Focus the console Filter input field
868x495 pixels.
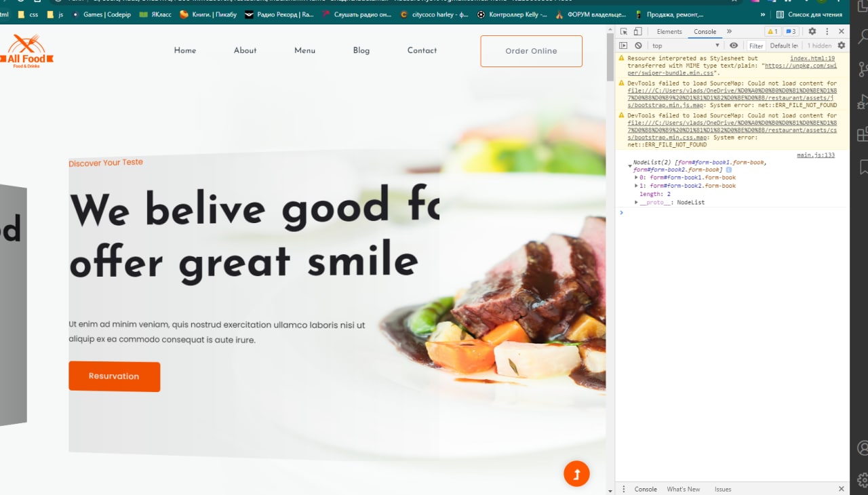[756, 45]
